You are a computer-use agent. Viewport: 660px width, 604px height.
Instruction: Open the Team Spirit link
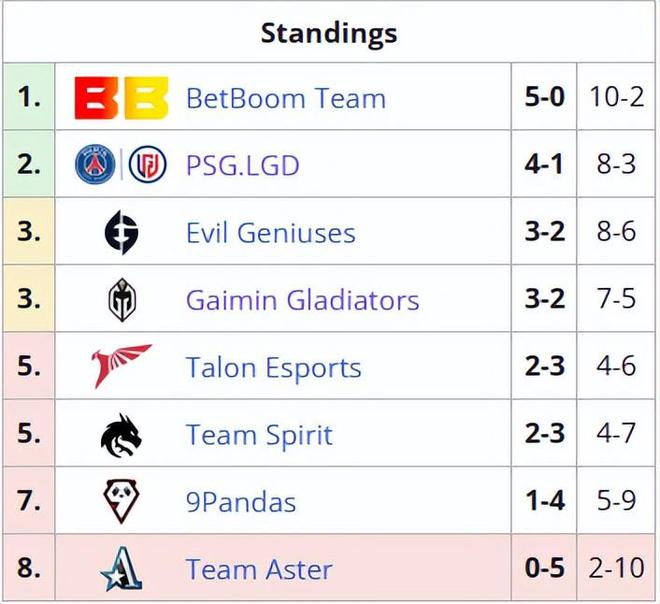pyautogui.click(x=259, y=435)
